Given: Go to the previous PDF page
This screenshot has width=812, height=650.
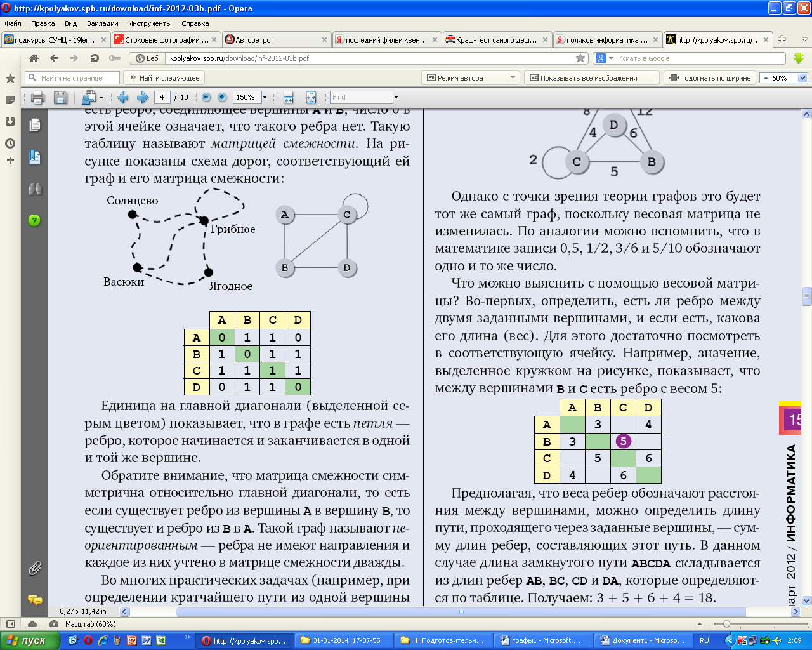Looking at the screenshot, I should point(123,98).
